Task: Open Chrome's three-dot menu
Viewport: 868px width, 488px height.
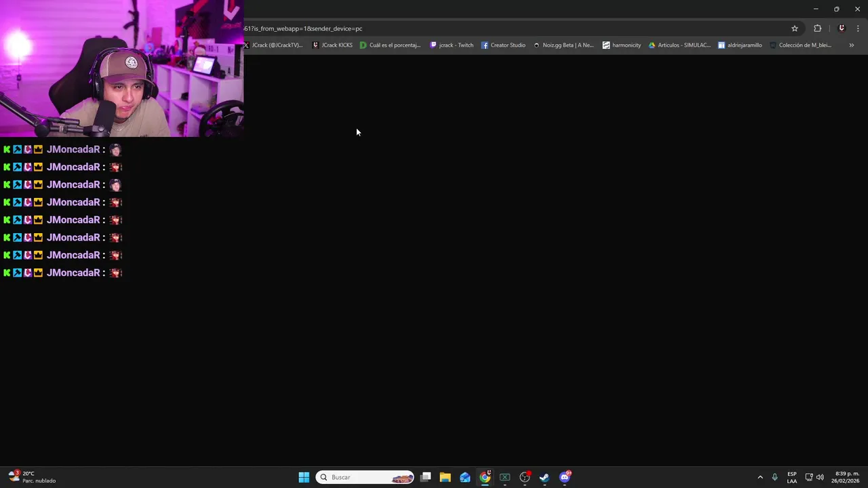Action: pyautogui.click(x=858, y=28)
